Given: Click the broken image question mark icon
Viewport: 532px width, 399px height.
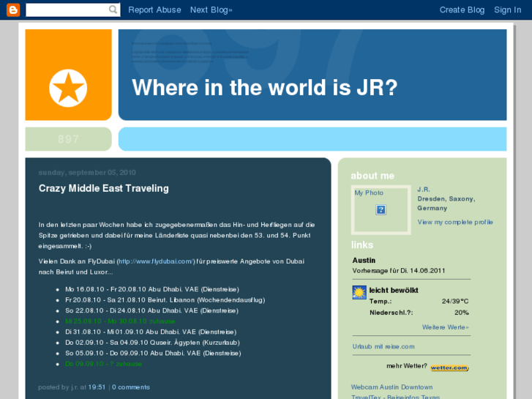Looking at the screenshot, I should click(381, 210).
